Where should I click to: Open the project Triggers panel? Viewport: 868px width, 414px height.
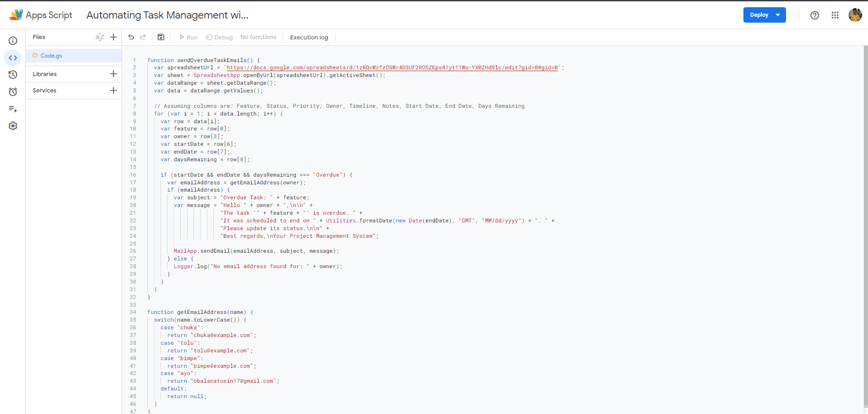pyautogui.click(x=13, y=91)
